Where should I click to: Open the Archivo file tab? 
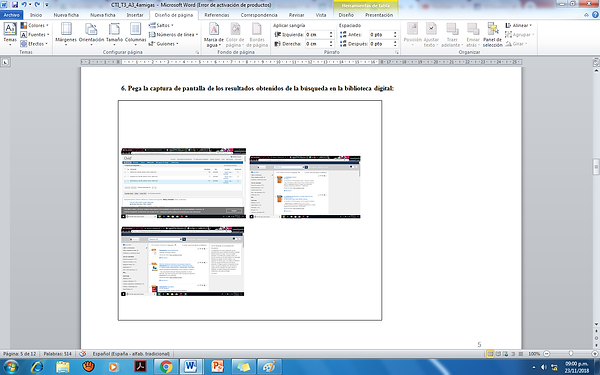tap(11, 15)
